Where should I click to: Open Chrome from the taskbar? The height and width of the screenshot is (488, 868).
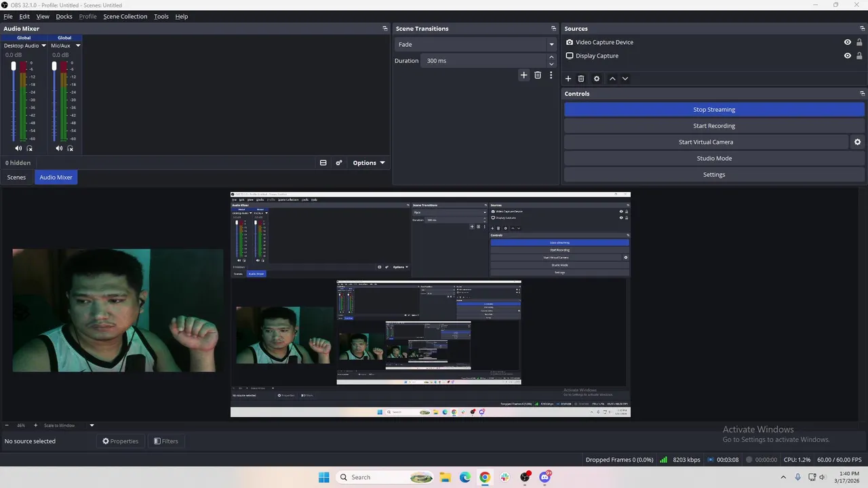[x=485, y=477]
